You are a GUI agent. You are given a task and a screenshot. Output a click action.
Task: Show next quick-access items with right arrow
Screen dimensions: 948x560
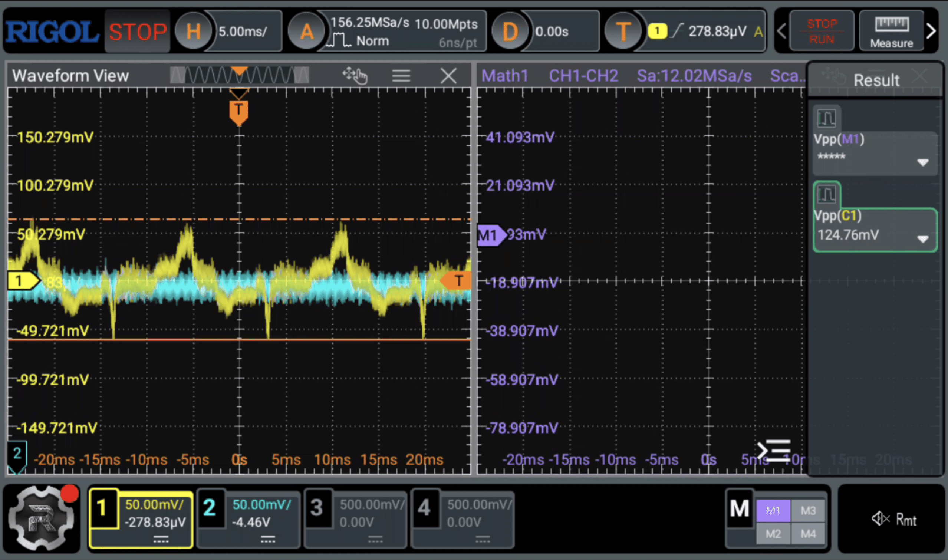point(931,31)
